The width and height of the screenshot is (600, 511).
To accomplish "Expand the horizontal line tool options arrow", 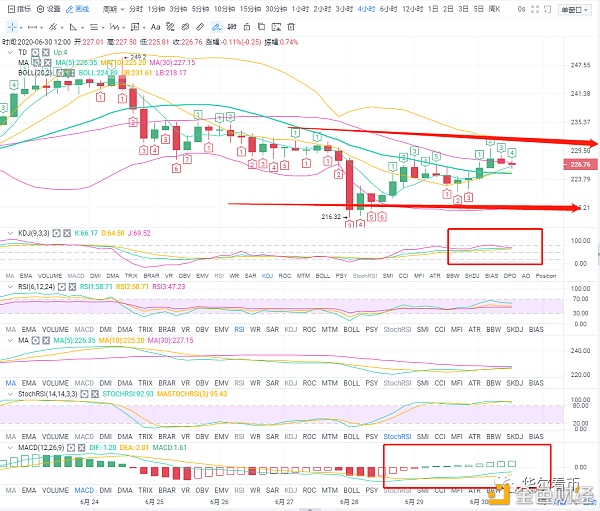I will pos(41,28).
